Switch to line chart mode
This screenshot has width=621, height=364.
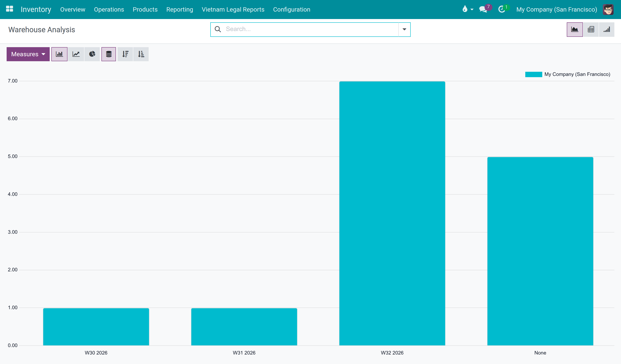[76, 54]
